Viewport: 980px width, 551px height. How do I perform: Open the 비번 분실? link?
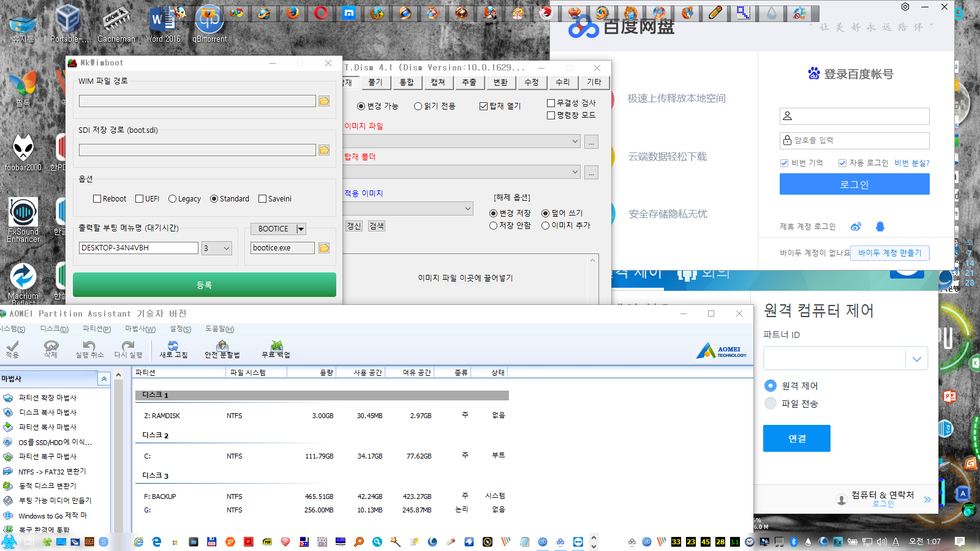[912, 163]
